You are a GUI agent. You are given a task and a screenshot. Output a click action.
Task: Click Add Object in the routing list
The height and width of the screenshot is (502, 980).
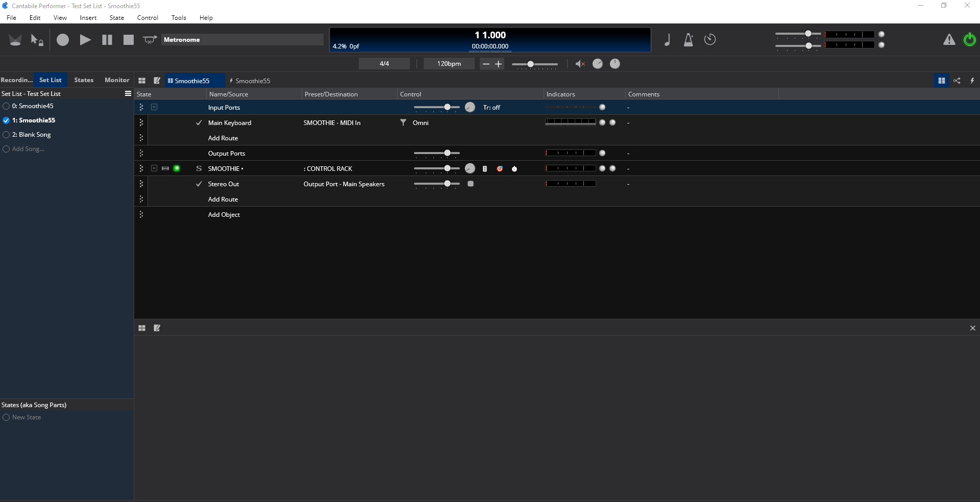point(224,215)
